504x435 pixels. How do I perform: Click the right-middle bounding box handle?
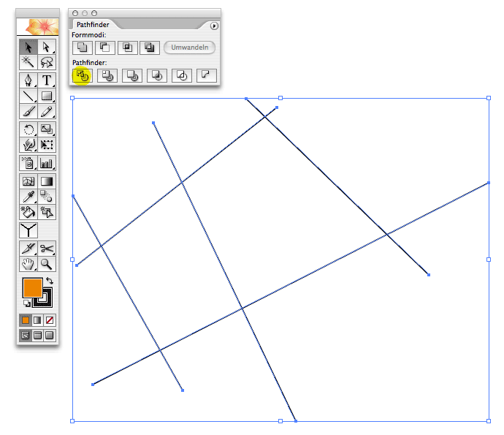click(489, 260)
